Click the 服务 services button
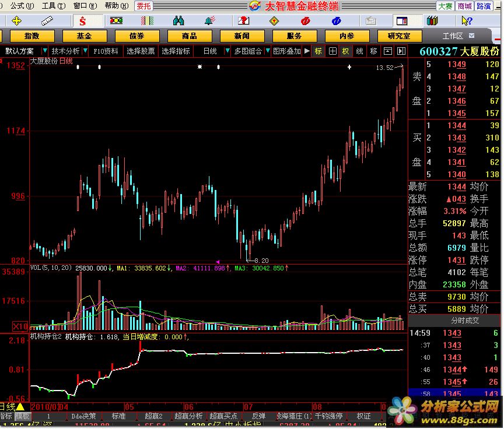Image resolution: width=504 pixels, height=429 pixels. [294, 36]
